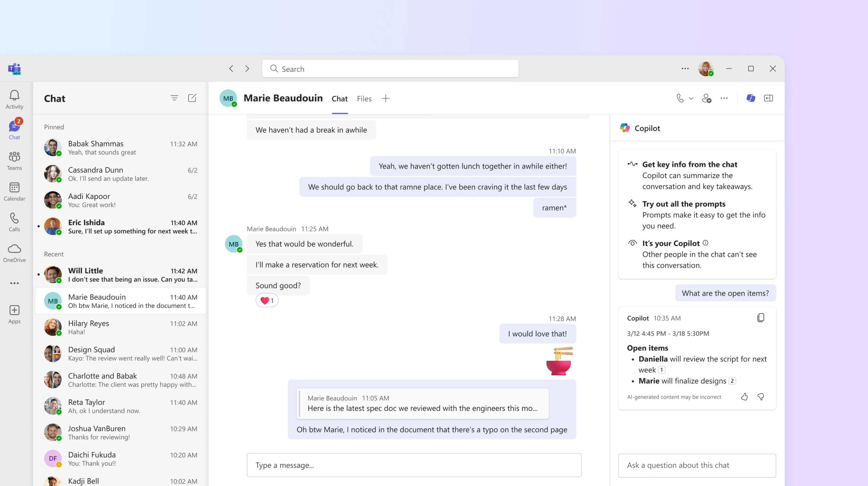
Task: Go to Teams in the sidebar
Action: pyautogui.click(x=14, y=161)
